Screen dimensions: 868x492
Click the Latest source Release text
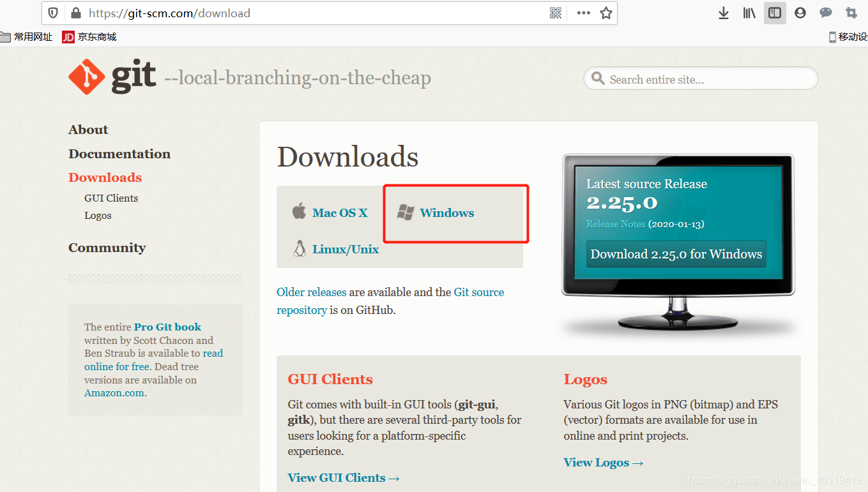647,184
